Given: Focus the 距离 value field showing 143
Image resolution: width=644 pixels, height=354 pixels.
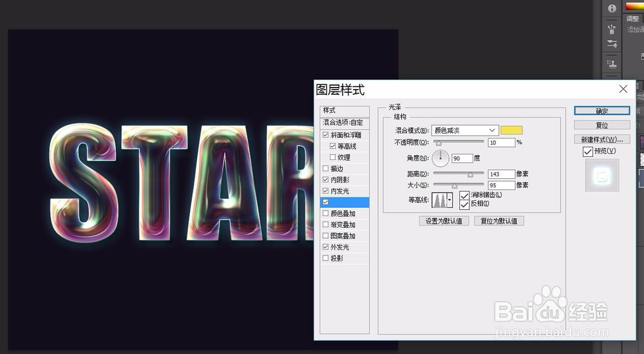Looking at the screenshot, I should 502,174.
